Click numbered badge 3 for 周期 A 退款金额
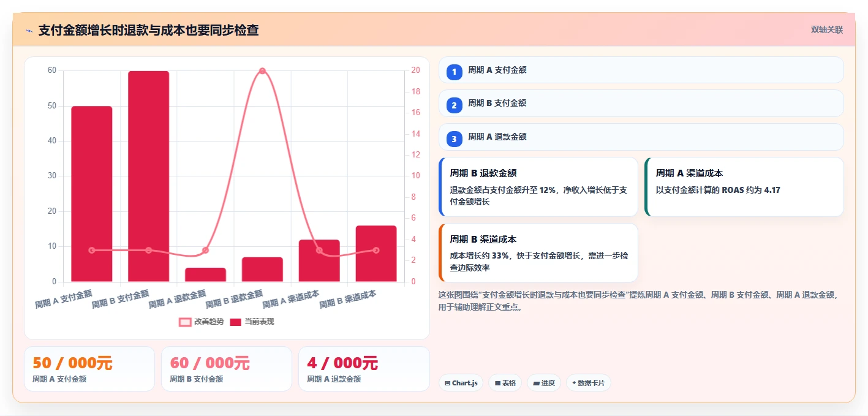This screenshot has width=868, height=416. tap(455, 139)
